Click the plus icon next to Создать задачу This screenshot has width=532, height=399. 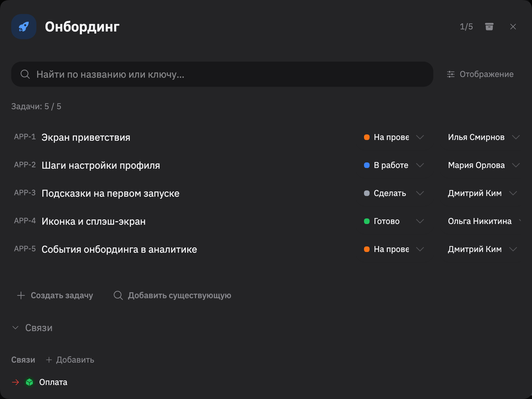21,295
